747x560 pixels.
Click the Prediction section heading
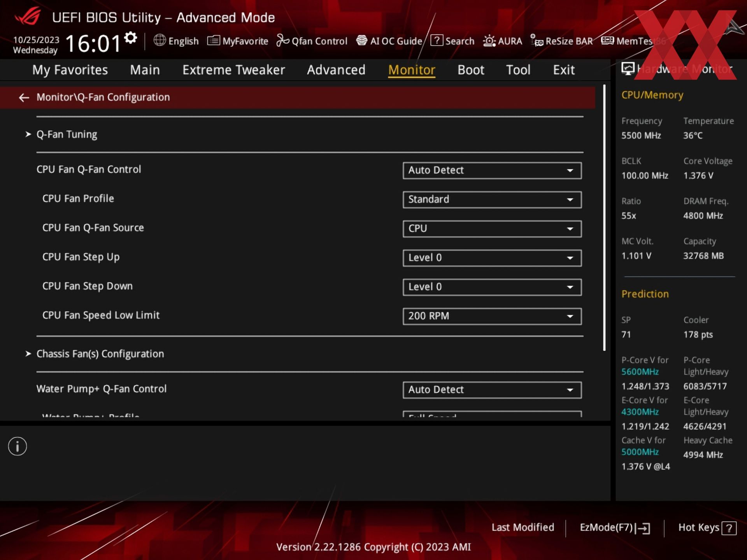coord(645,294)
